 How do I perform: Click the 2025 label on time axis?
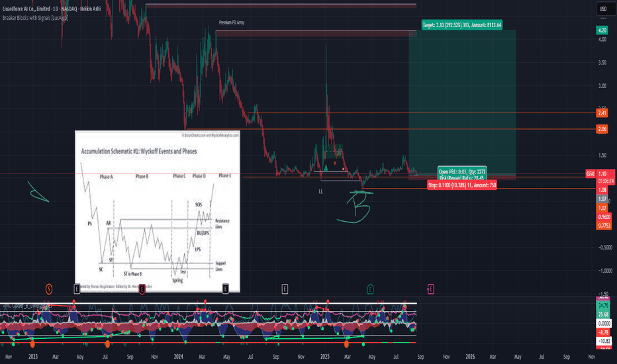point(324,357)
